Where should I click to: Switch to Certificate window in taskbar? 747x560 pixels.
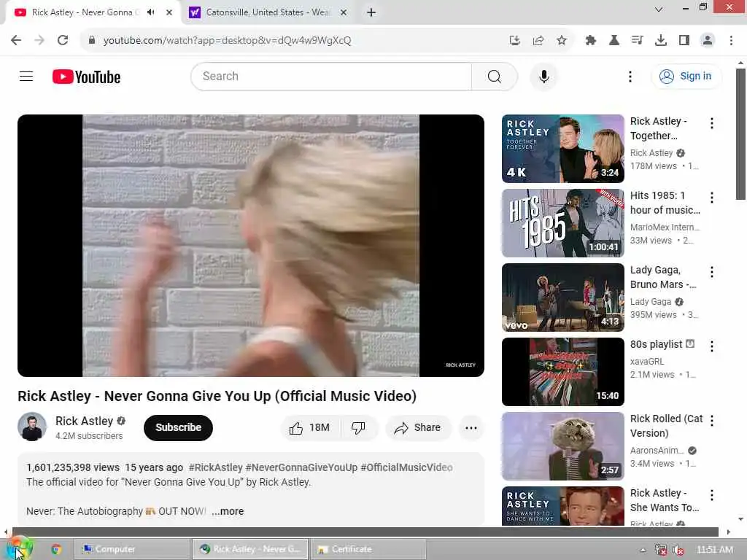pyautogui.click(x=368, y=549)
